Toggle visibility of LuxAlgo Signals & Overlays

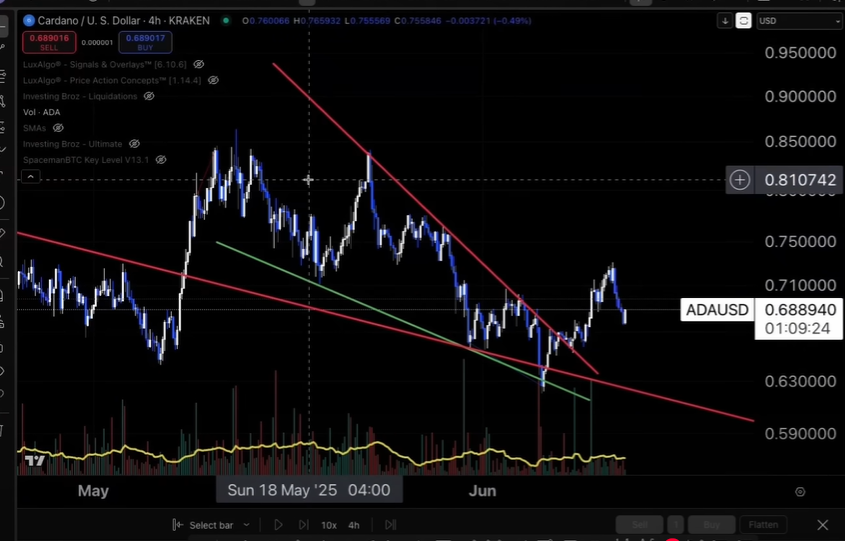pos(199,64)
